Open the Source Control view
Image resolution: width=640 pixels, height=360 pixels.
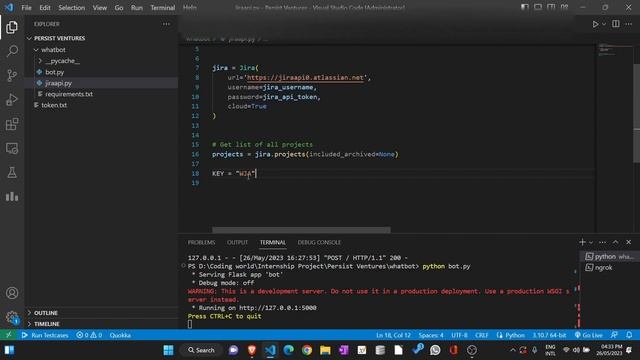12,75
